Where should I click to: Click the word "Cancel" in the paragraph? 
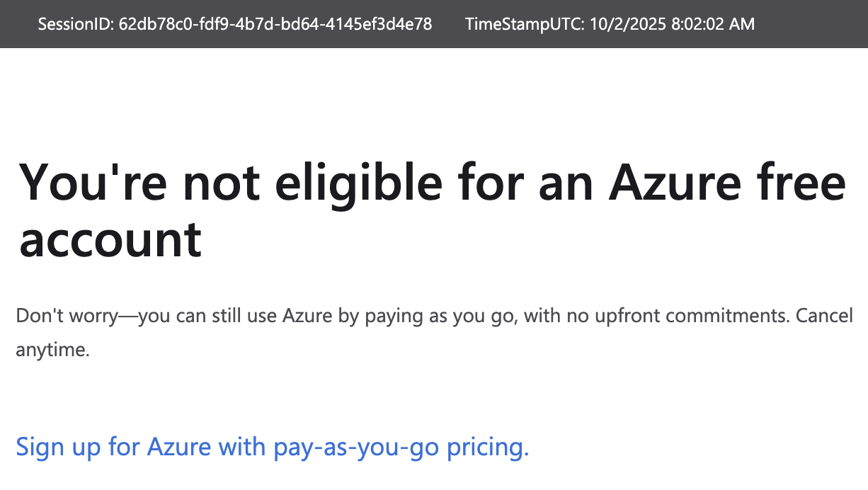coord(824,316)
